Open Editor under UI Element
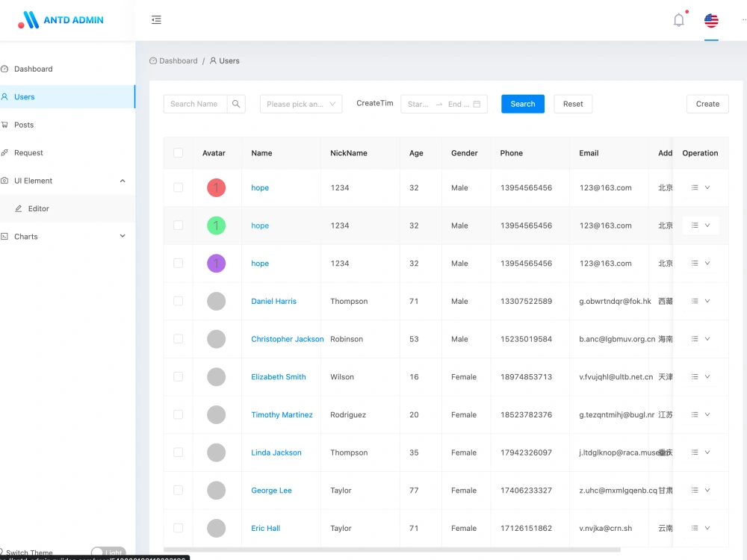The image size is (747, 560). (x=68, y=208)
